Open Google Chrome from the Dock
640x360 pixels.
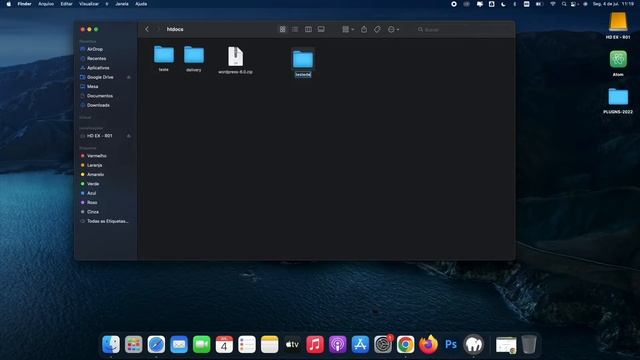(x=405, y=344)
